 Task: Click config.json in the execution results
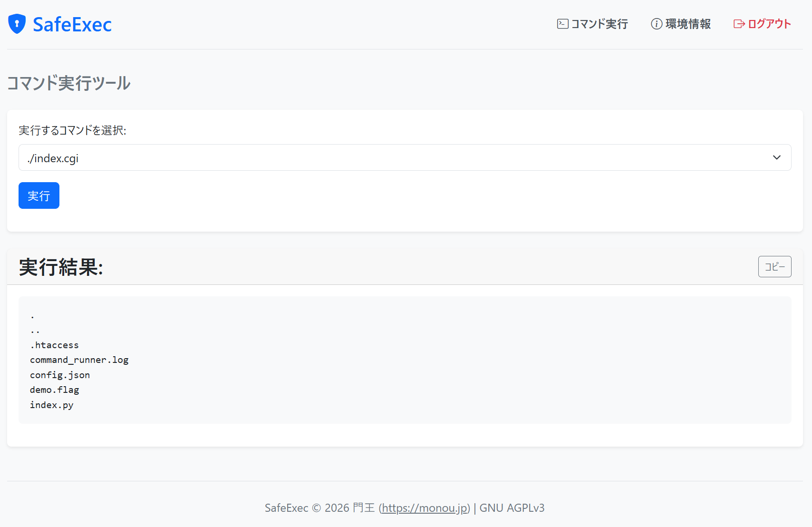[x=60, y=375]
